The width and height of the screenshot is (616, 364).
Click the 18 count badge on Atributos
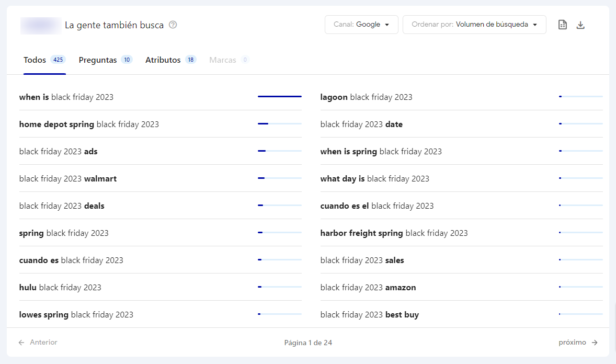coord(190,60)
